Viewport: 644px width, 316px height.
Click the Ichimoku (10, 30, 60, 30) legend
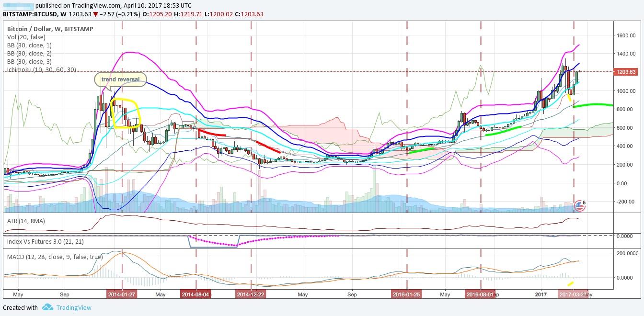click(x=41, y=70)
